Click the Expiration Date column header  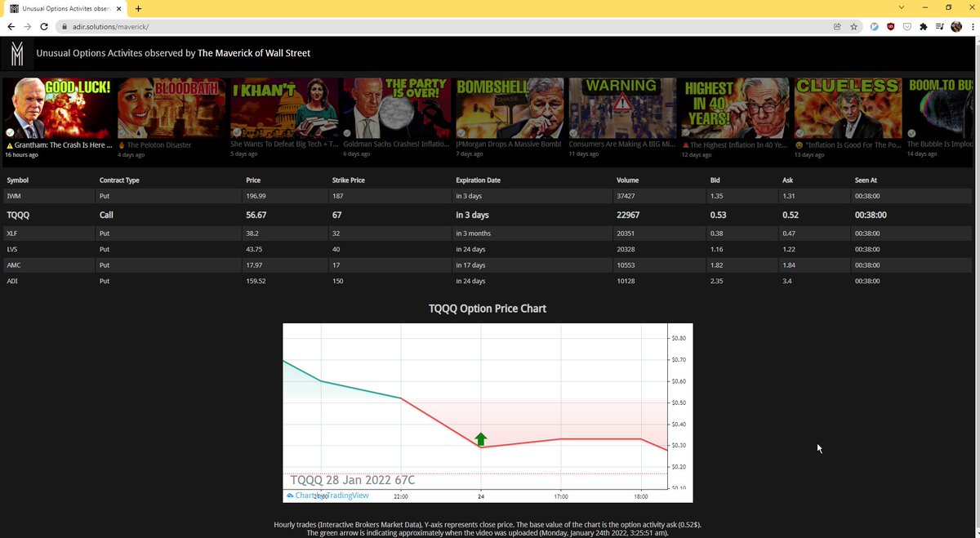[x=478, y=180]
